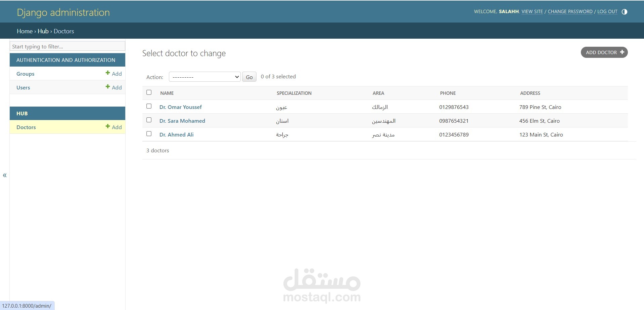Image resolution: width=644 pixels, height=310 pixels.
Task: Click the specialization جراحة in Ahmed's row
Action: pos(282,135)
